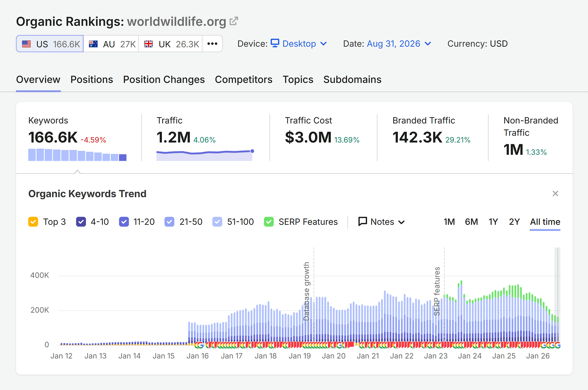Switch to the Overview tab

(38, 80)
